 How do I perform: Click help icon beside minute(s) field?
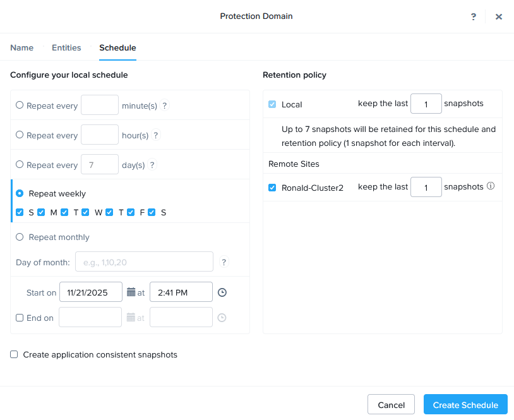tap(165, 105)
